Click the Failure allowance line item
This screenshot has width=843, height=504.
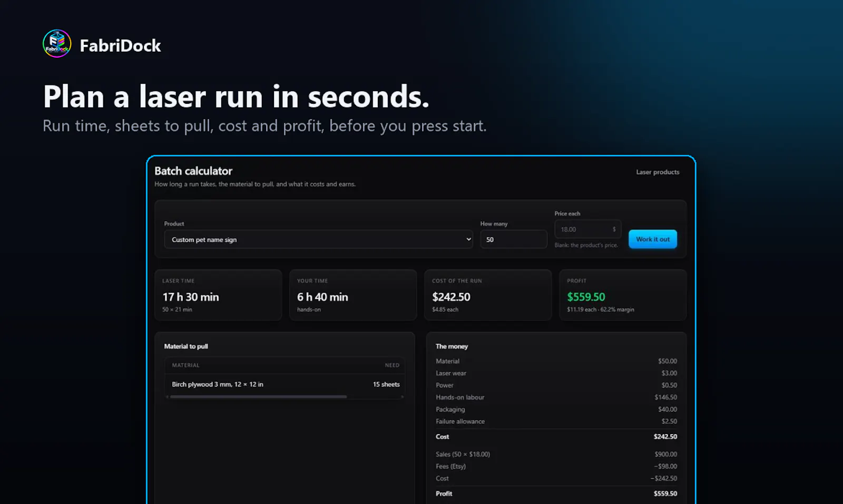556,421
